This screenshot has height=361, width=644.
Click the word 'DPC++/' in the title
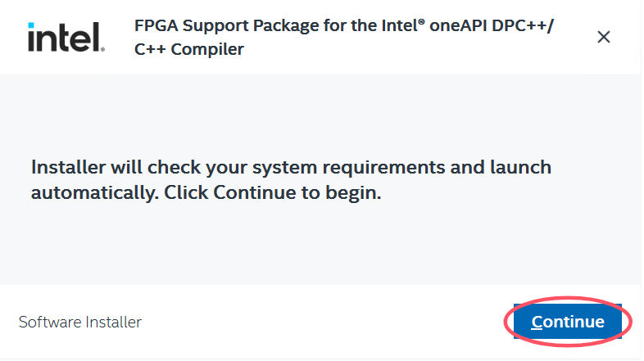[524, 26]
